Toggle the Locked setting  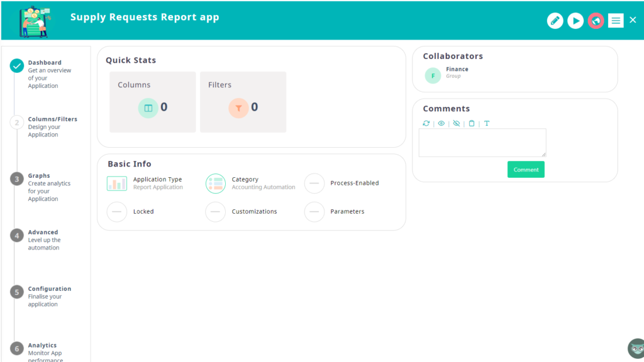116,212
